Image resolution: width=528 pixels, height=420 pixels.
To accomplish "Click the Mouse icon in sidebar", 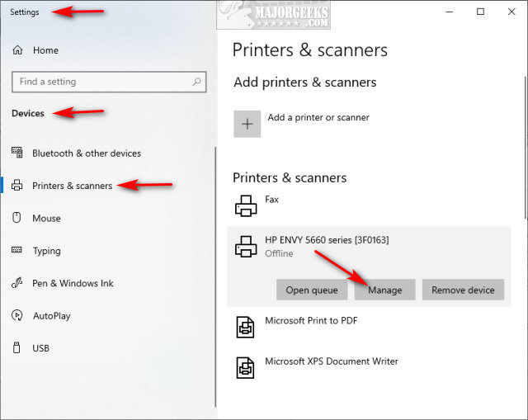I will [16, 218].
